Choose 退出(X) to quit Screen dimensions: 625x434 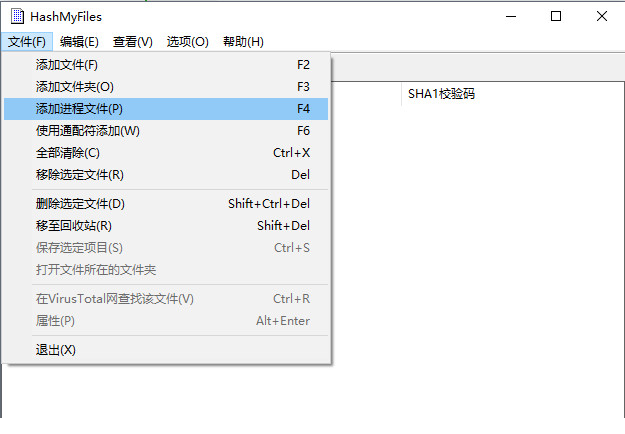point(166,350)
